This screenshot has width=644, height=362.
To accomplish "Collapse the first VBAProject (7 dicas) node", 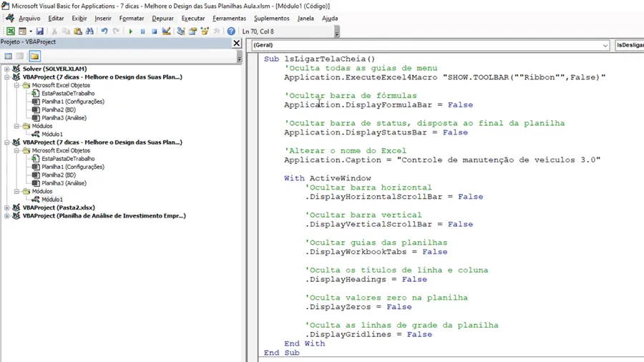I will [7, 77].
